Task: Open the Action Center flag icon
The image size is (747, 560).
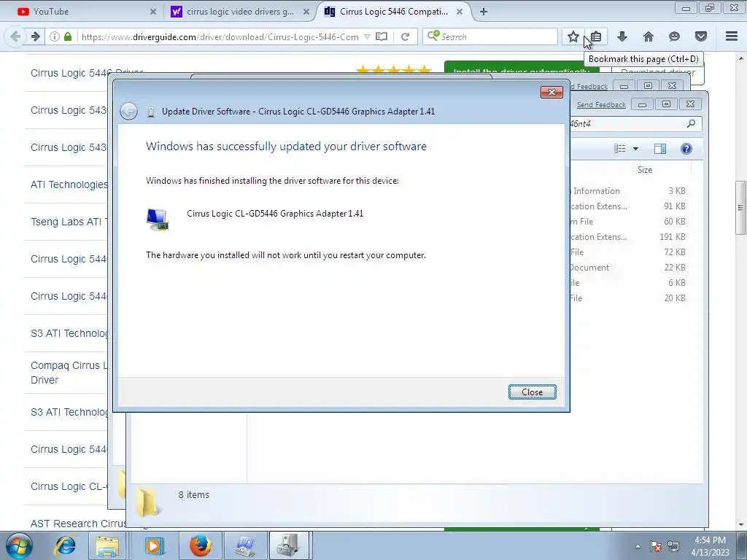Action: click(x=655, y=546)
